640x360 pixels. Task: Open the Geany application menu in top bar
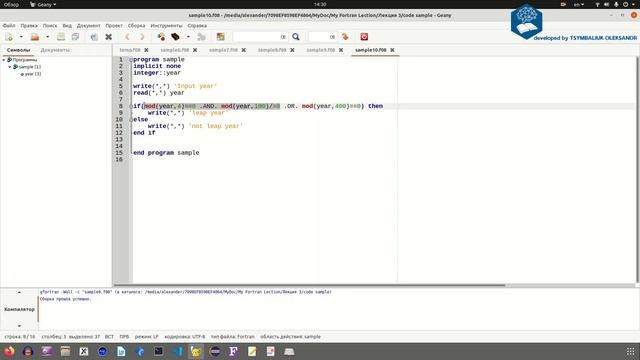[x=43, y=4]
